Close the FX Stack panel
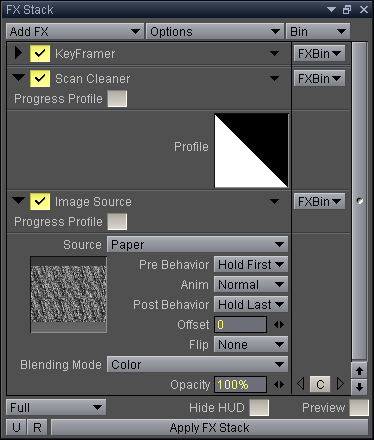The image size is (374, 440). click(x=364, y=10)
